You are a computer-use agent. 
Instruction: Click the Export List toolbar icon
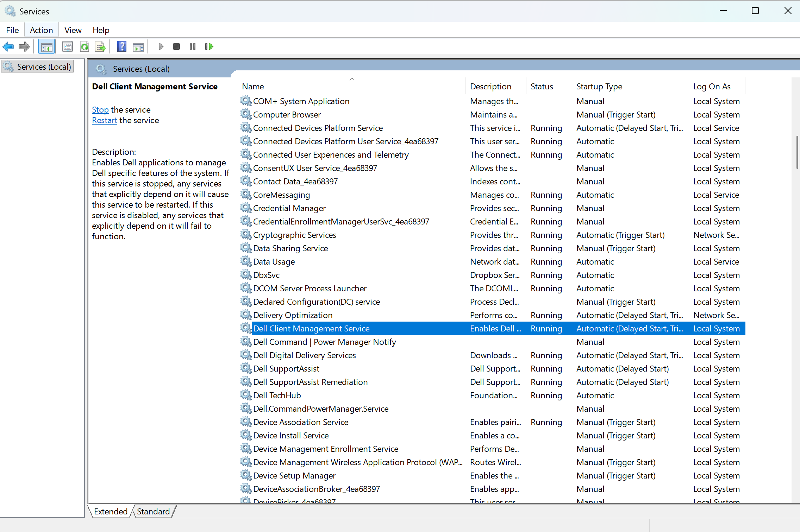click(100, 46)
